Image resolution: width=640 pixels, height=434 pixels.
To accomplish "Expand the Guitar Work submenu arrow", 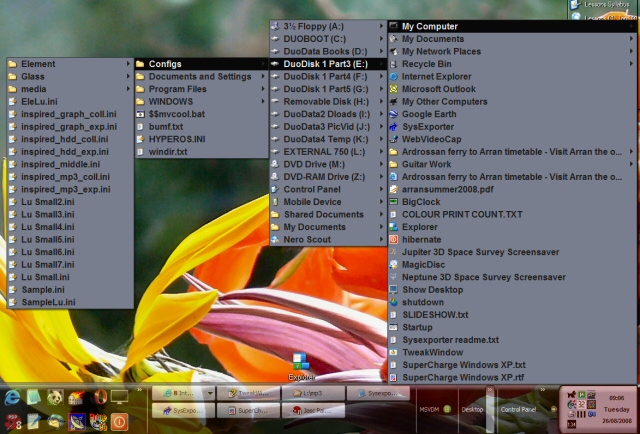I will coord(631,164).
